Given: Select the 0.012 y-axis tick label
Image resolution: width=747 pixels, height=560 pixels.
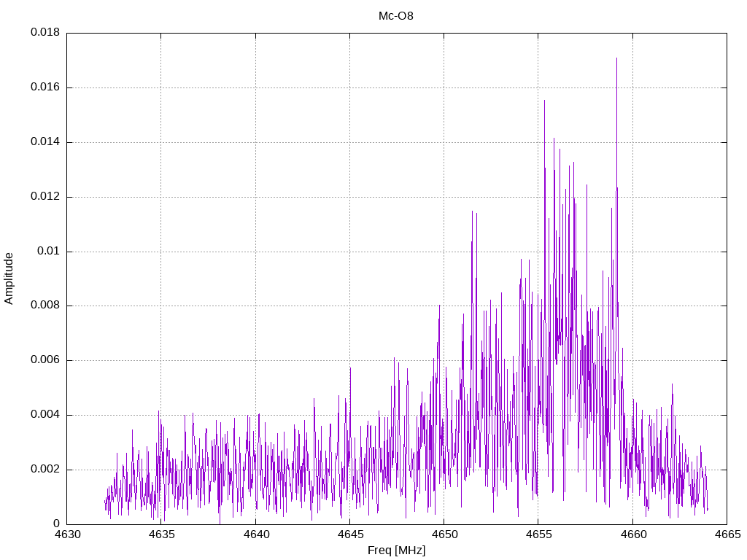Looking at the screenshot, I should click(x=44, y=197).
